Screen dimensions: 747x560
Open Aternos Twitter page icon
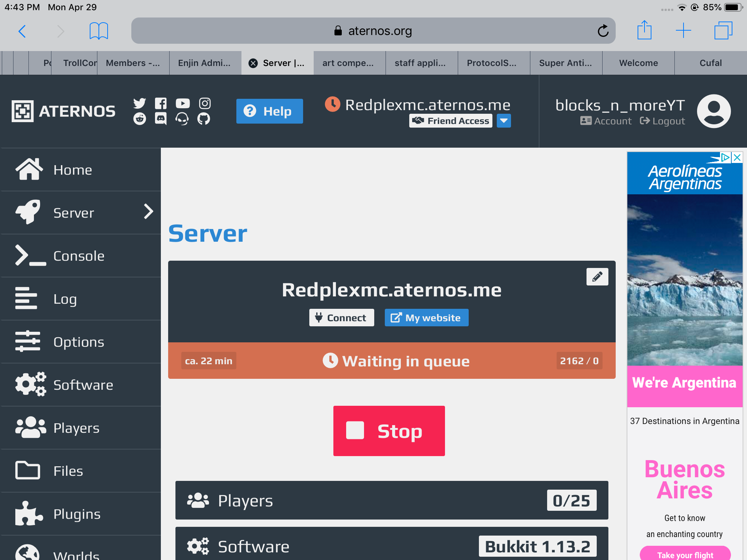[139, 104]
